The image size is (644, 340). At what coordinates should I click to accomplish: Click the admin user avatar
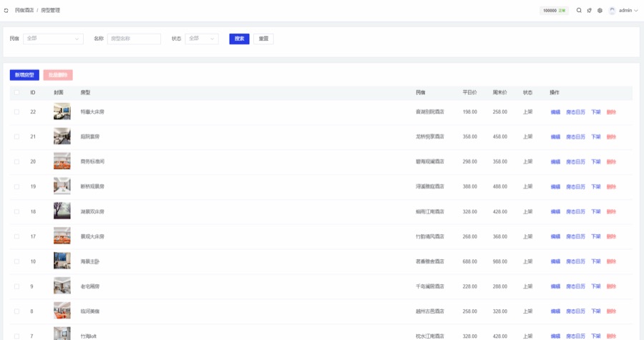coord(612,10)
